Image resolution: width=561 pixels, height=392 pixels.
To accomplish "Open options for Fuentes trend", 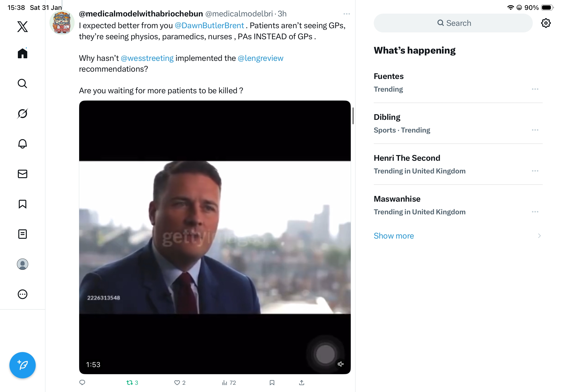I will click(x=535, y=89).
